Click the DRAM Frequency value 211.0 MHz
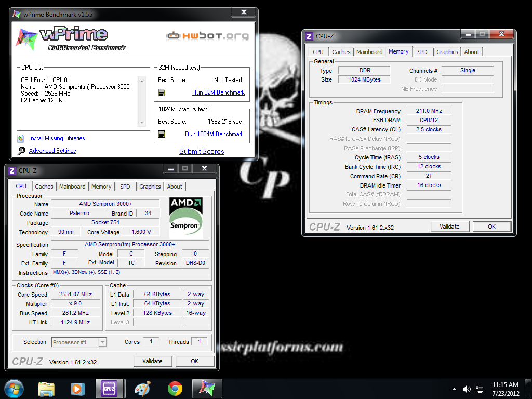 pos(429,111)
